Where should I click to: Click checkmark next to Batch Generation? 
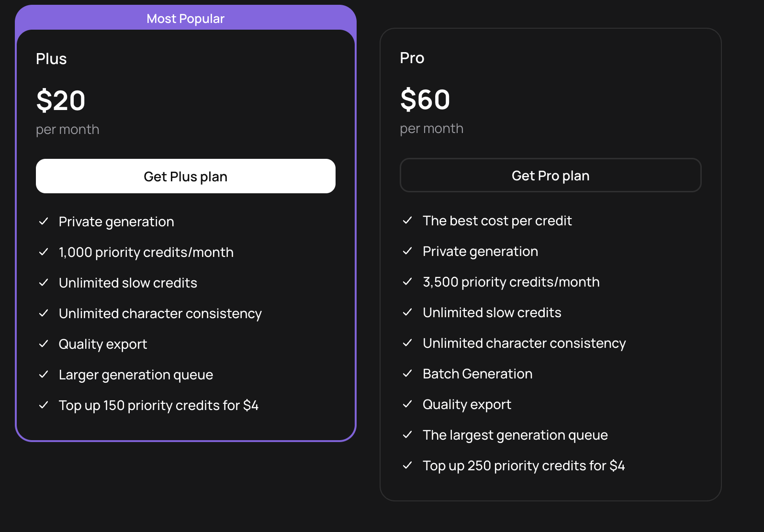407,373
